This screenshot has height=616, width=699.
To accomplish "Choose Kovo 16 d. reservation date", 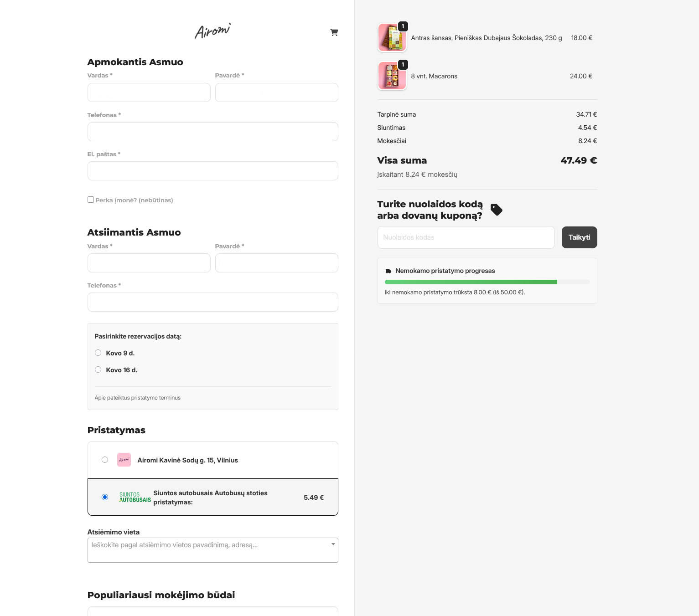I will 98,370.
